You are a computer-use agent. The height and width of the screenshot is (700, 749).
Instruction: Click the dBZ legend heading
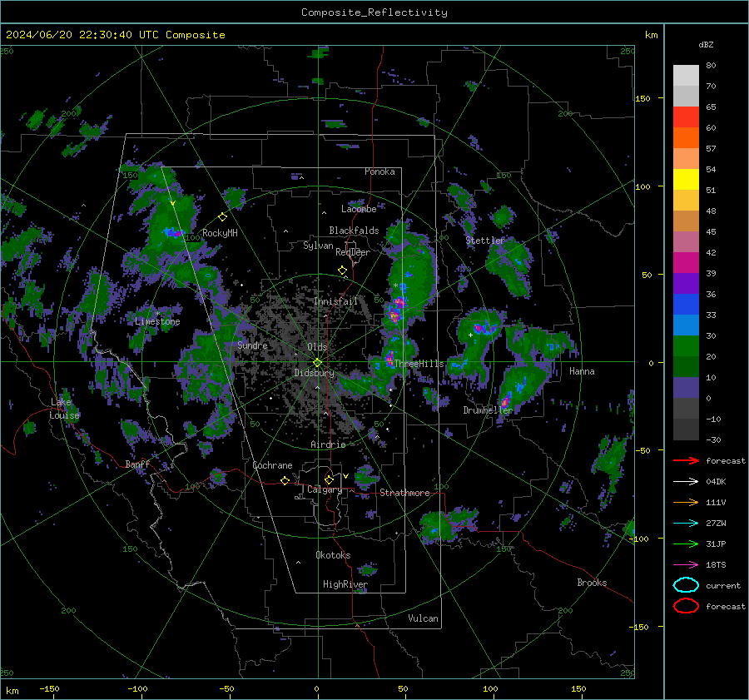706,44
